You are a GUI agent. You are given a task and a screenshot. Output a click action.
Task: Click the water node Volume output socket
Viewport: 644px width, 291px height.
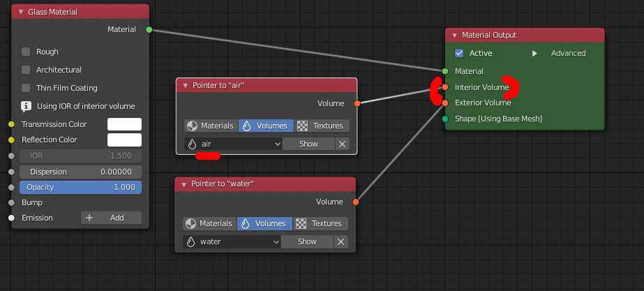pos(356,202)
